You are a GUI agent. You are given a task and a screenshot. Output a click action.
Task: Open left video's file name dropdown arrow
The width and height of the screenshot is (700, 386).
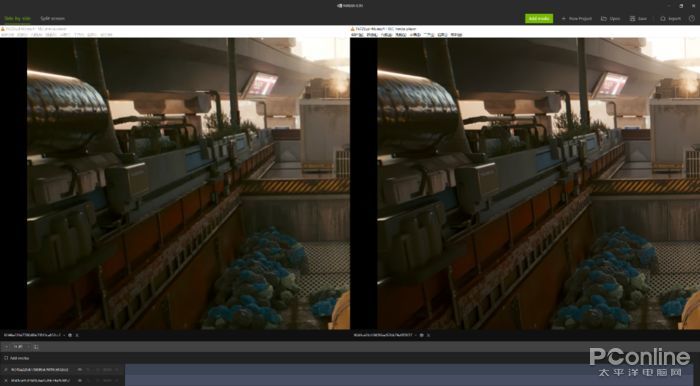(64, 335)
